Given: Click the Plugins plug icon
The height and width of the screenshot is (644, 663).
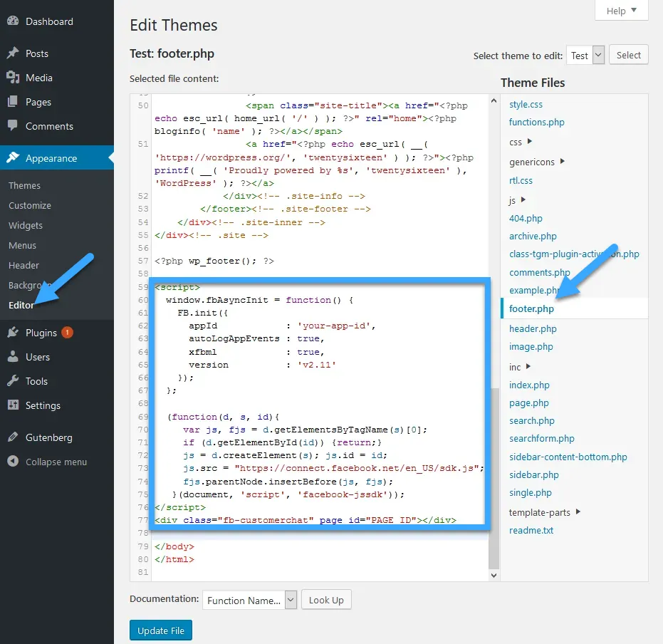Looking at the screenshot, I should [x=13, y=333].
